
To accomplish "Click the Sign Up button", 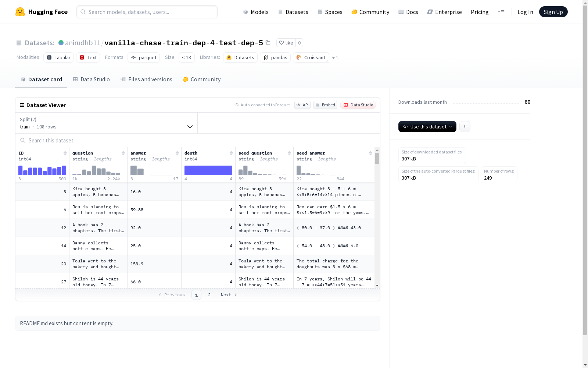I will [553, 12].
